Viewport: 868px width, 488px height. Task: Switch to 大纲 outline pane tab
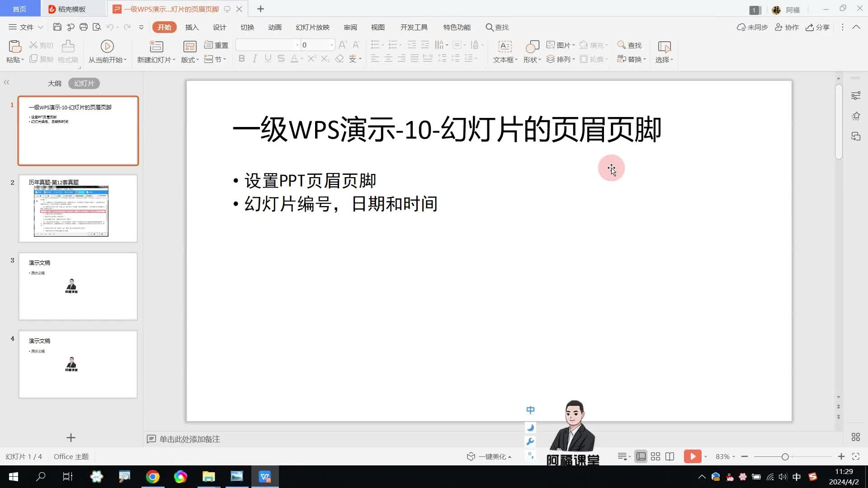[54, 83]
